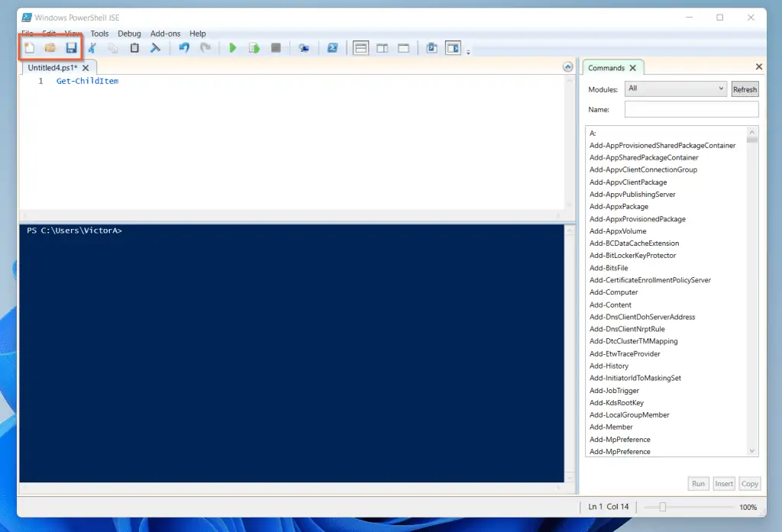Redo the last undone edit
Image resolution: width=782 pixels, height=532 pixels.
coord(205,48)
